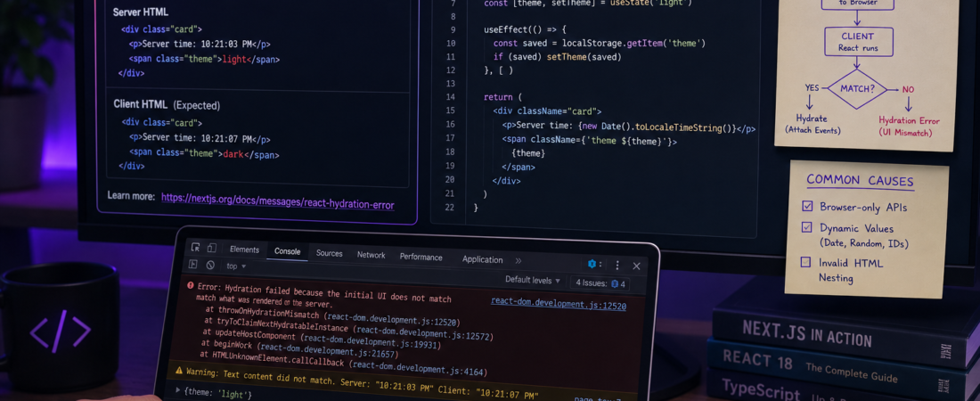This screenshot has width=980, height=401.
Task: Open the Elements tab
Action: point(244,250)
